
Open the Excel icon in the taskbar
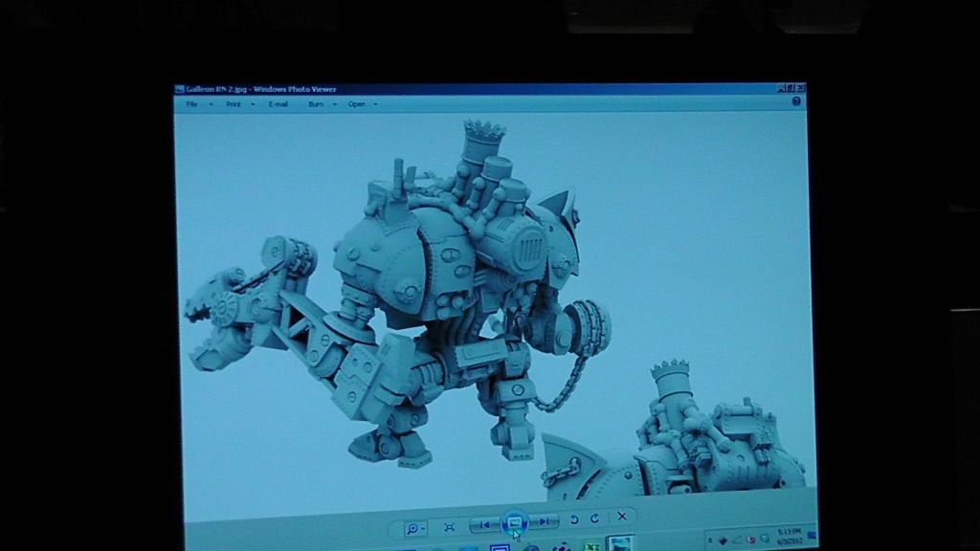coord(591,546)
